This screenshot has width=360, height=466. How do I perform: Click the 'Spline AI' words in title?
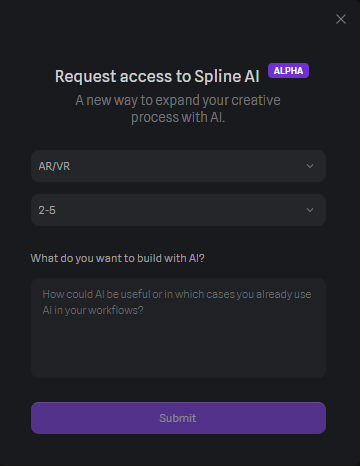point(227,76)
